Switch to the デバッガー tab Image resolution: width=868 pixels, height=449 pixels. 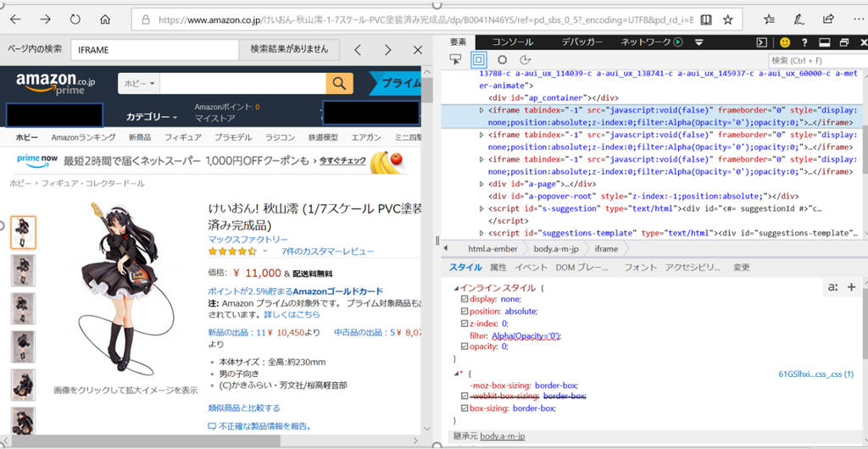tap(581, 42)
